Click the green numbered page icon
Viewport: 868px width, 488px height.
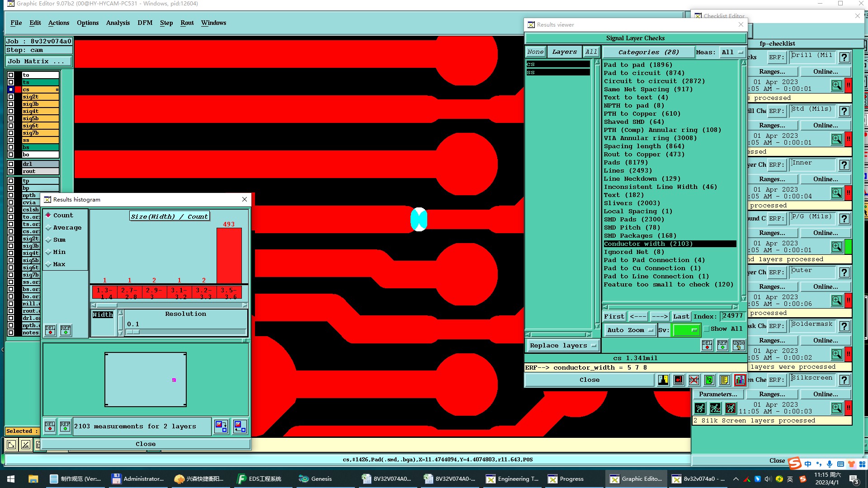click(x=709, y=380)
